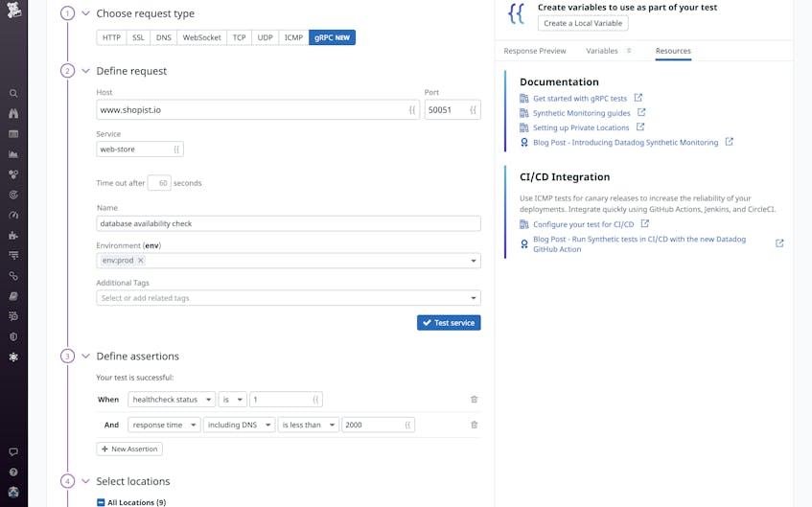Delete the response time assertion row
Screen dimensions: 812x507
tap(474, 425)
